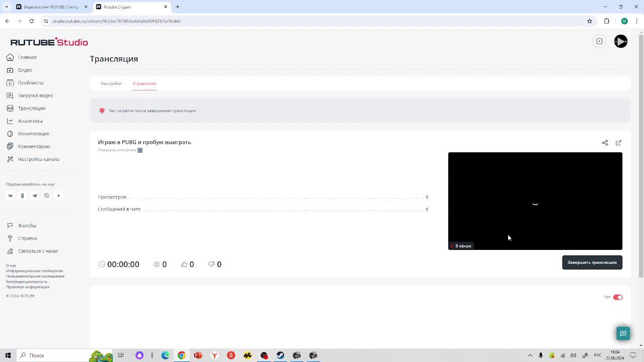Click the viewers count icon
This screenshot has height=362, width=644.
[x=156, y=264]
